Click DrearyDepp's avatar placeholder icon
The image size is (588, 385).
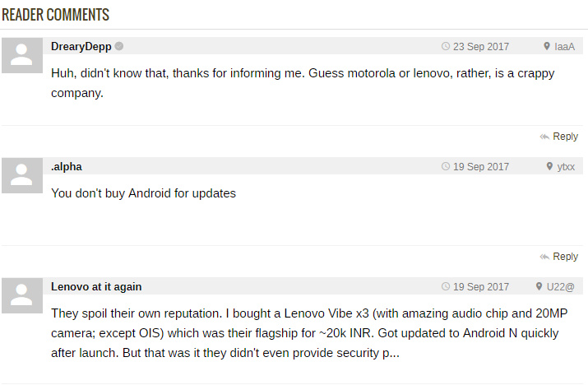coord(22,56)
